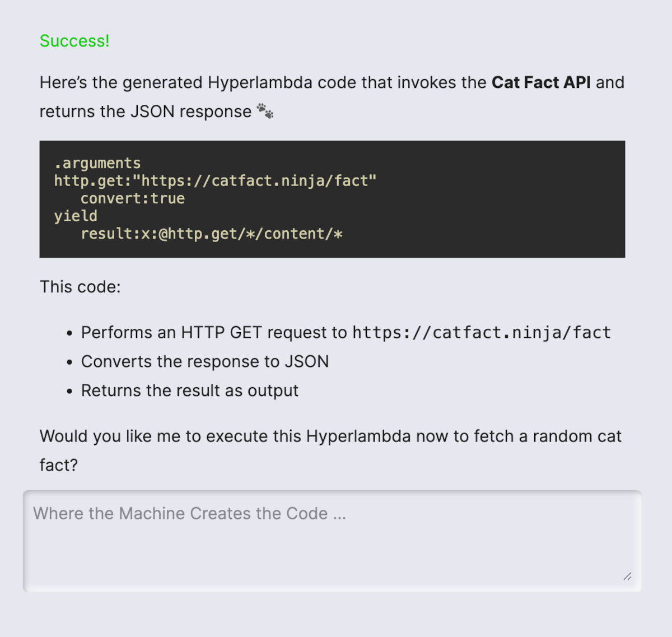Click the bold Cat Fact API text
The image size is (672, 637).
click(541, 82)
